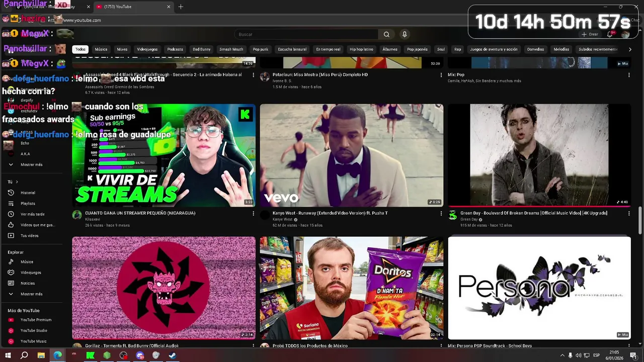The height and width of the screenshot is (362, 644).
Task: Click Green Day channel avatar
Action: coord(453,215)
